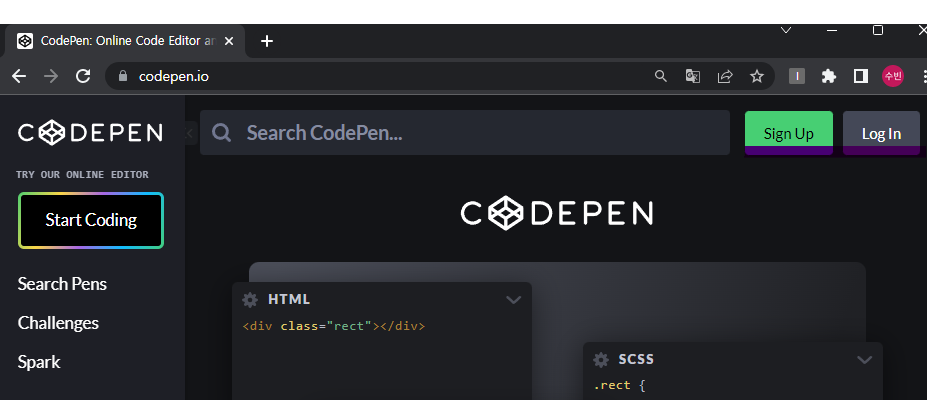Click the TRY OUR ONLINE EDITOR label
The image size is (927, 400).
(x=82, y=175)
